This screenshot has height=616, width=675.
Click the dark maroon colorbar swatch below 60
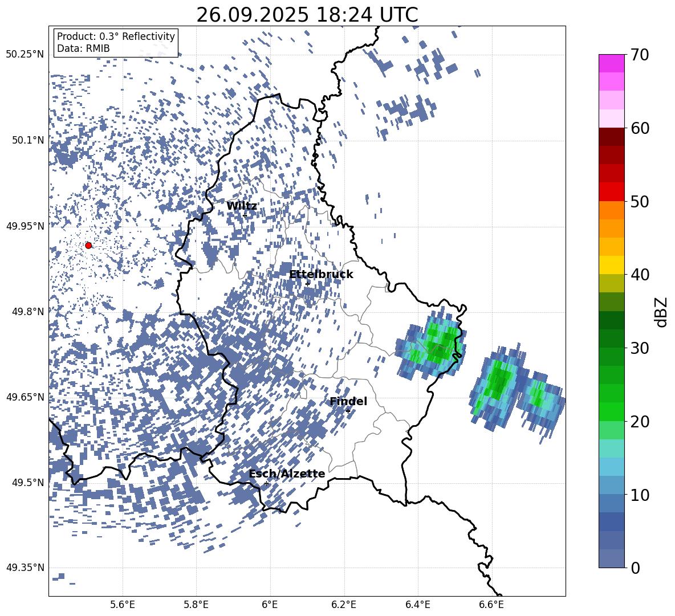(x=611, y=137)
